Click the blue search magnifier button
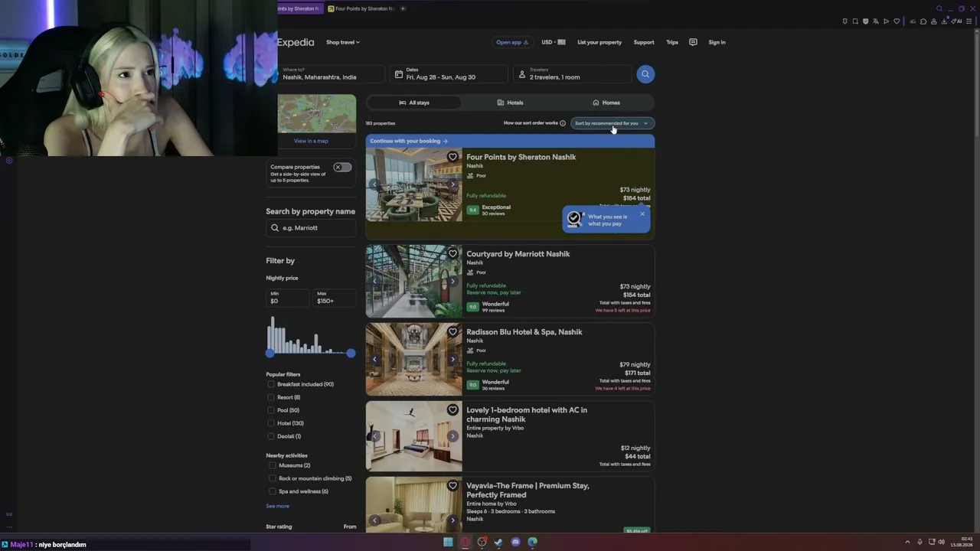This screenshot has width=980, height=551. point(645,74)
